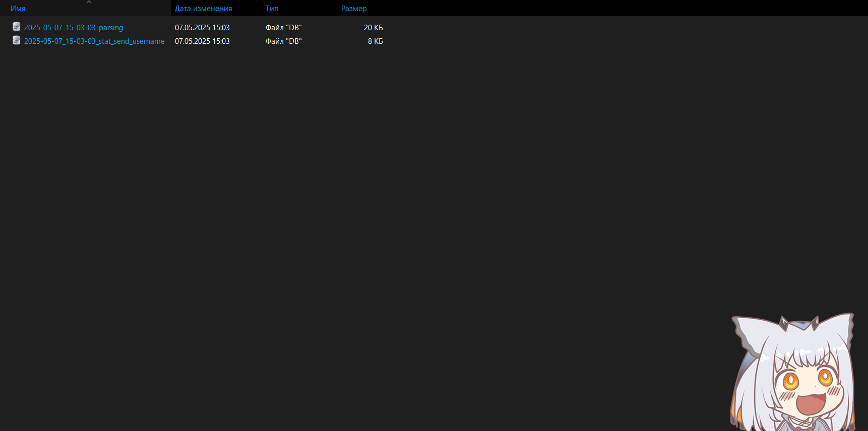Click the modified date of the parsing file

click(x=202, y=28)
